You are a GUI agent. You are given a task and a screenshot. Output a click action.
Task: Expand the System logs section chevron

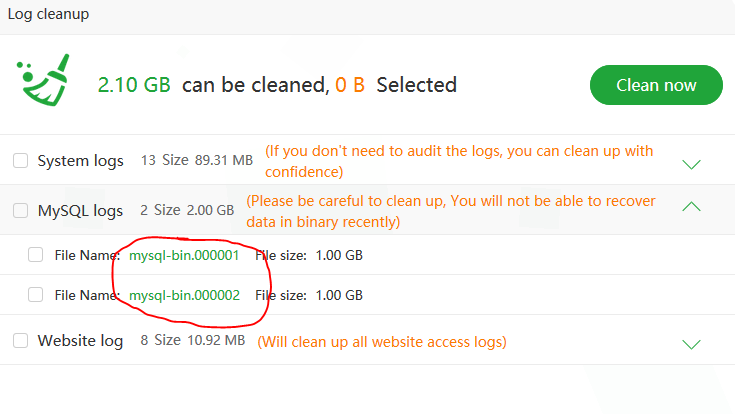[x=690, y=163]
